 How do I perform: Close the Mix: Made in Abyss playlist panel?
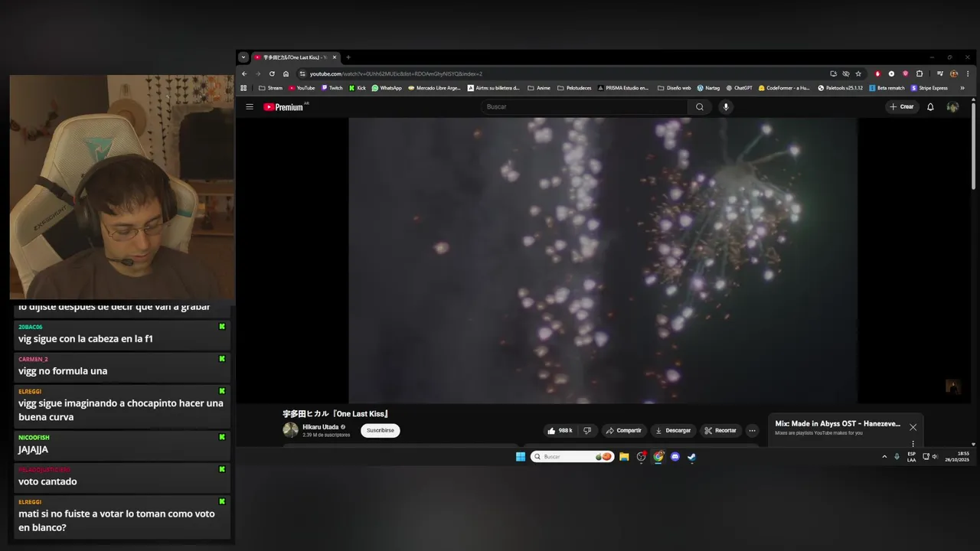click(x=913, y=427)
